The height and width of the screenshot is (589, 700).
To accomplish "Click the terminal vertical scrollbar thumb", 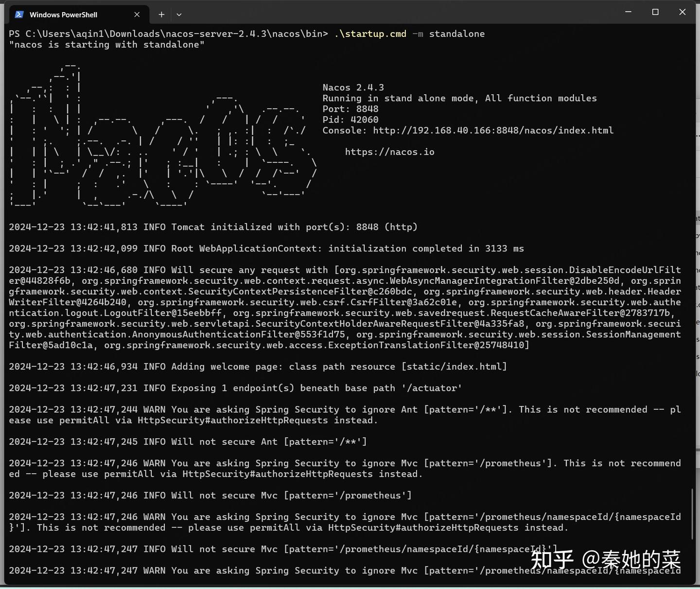I will click(692, 514).
